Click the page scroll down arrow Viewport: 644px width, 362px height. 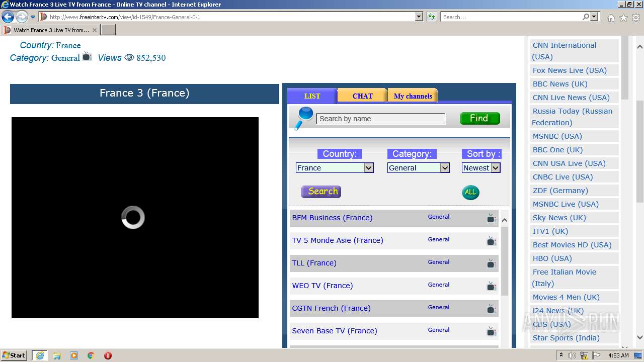point(639,338)
